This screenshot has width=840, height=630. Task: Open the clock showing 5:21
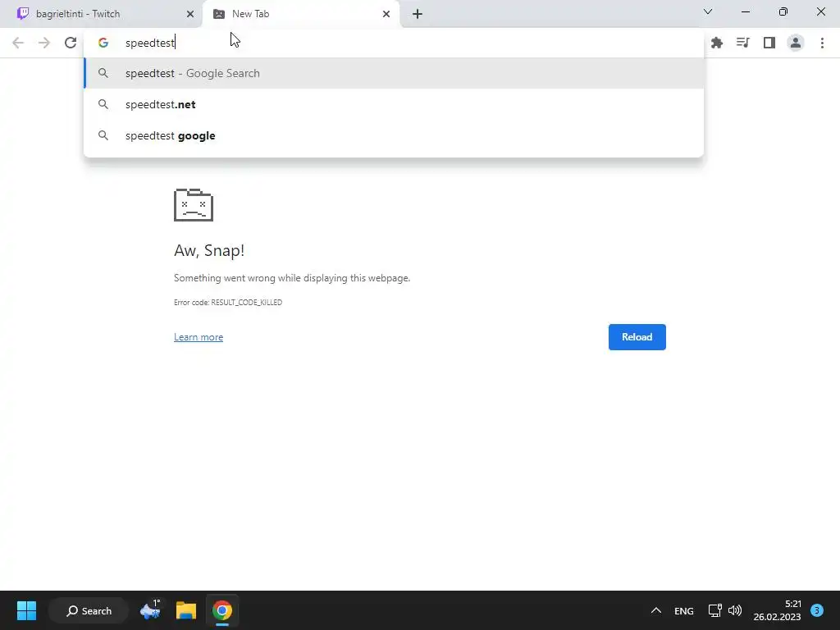point(777,610)
